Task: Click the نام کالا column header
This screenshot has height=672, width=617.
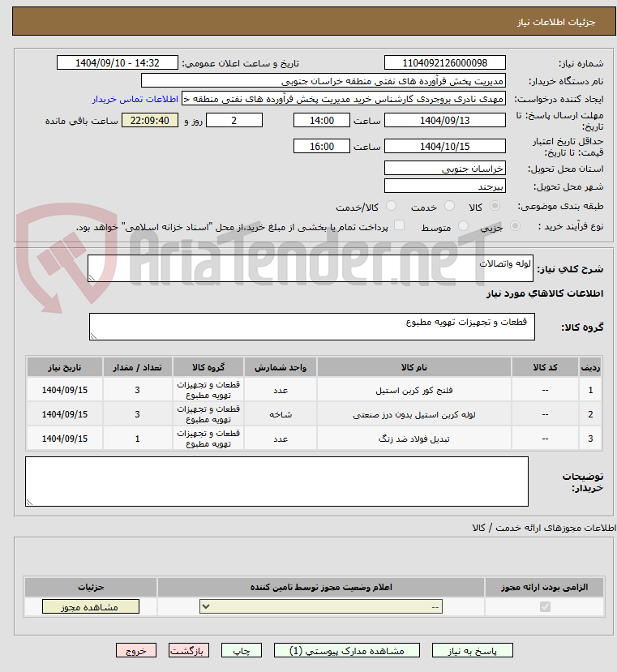Action: tap(413, 367)
